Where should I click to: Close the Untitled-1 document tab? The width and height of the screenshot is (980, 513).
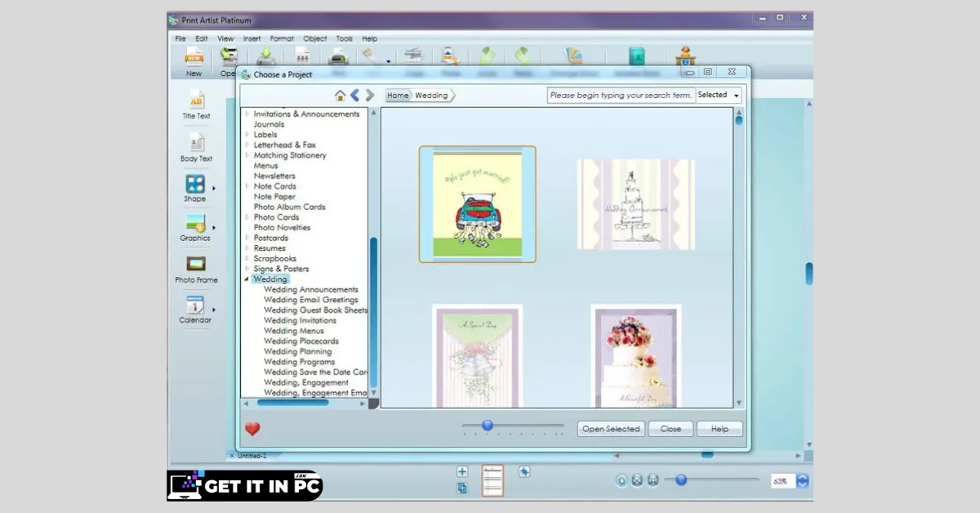(232, 456)
